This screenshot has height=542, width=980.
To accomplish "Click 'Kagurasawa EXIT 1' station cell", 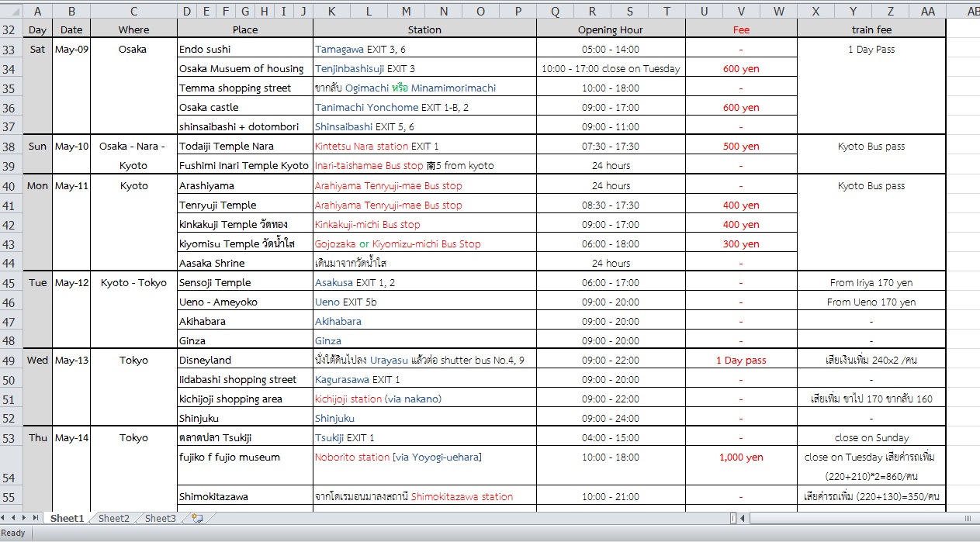I will [x=424, y=379].
